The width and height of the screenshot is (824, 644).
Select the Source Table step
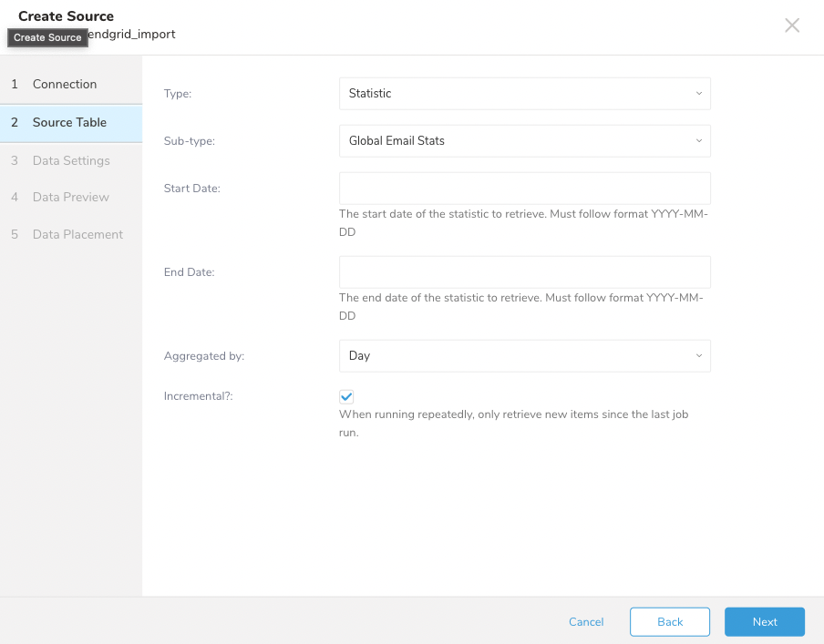(x=69, y=123)
